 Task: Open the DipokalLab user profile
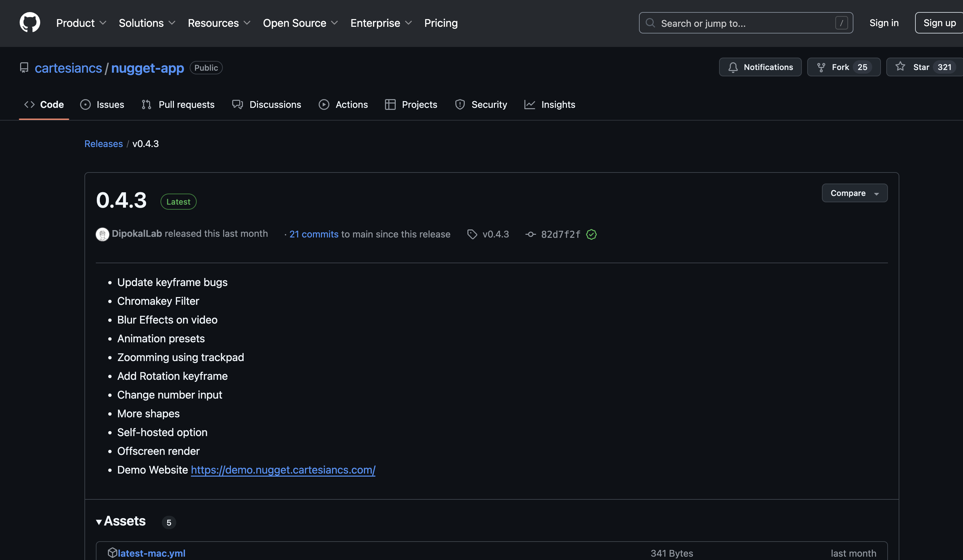[137, 233]
